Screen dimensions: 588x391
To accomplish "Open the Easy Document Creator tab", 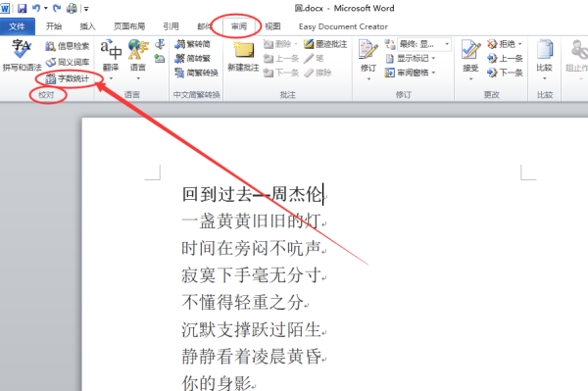I will [x=343, y=26].
